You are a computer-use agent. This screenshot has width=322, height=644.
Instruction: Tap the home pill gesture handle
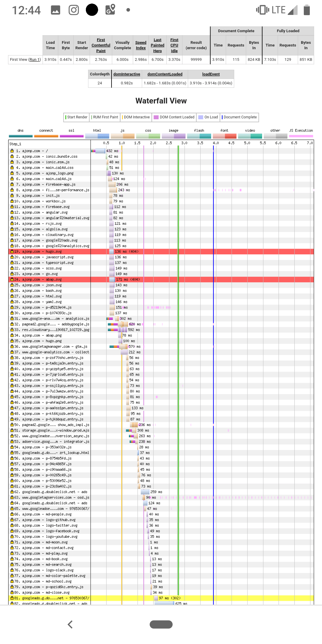161,624
